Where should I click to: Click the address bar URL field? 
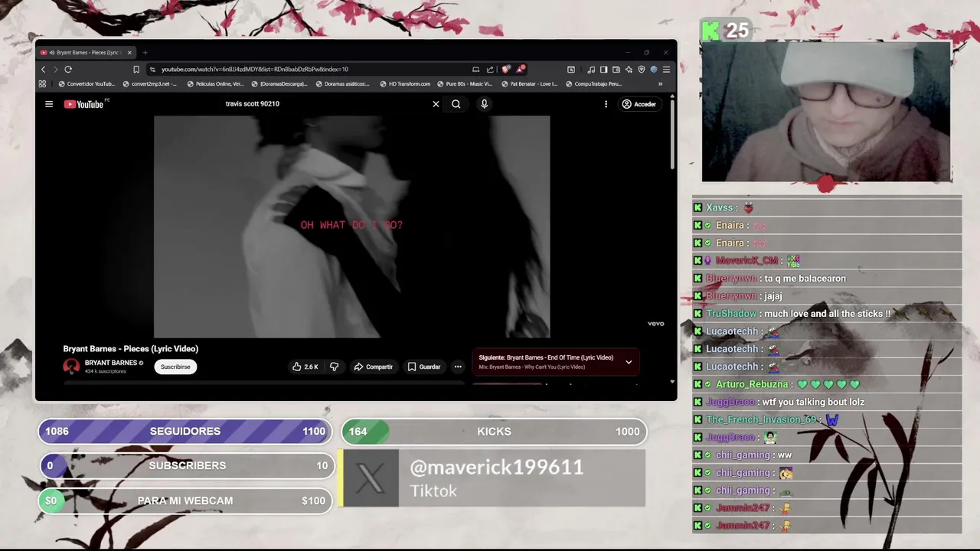point(306,69)
